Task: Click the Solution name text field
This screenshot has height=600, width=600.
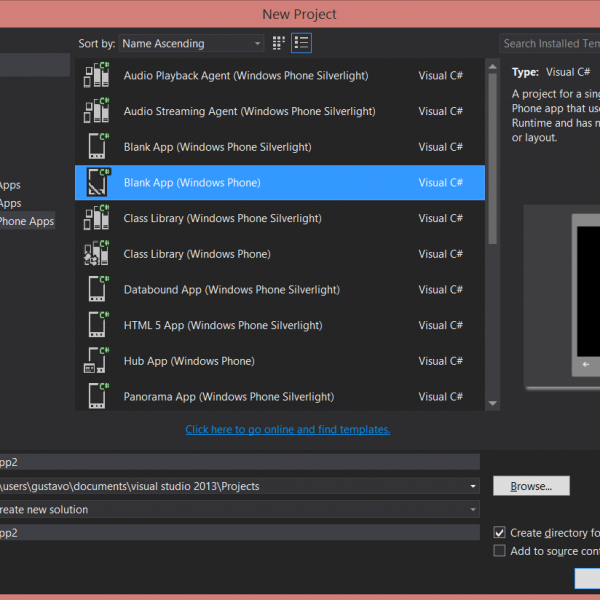Action: (x=240, y=533)
